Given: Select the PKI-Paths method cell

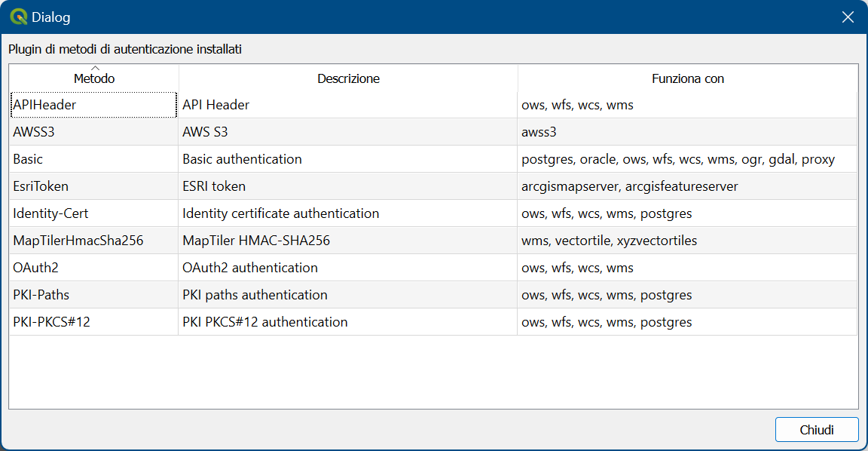Looking at the screenshot, I should pyautogui.click(x=93, y=295).
